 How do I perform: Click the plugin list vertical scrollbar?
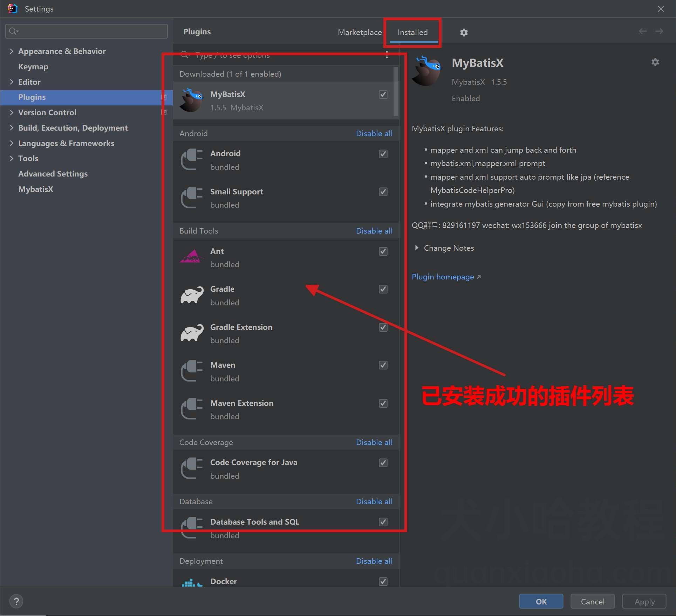[x=396, y=91]
